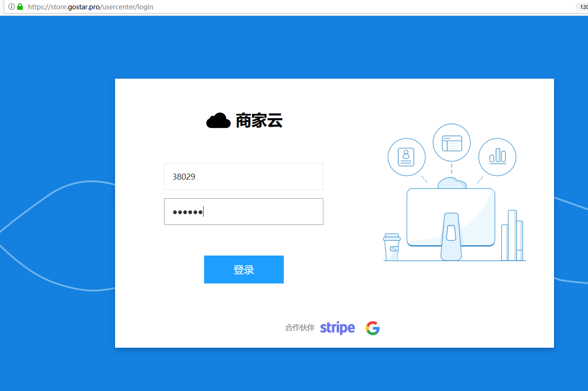Click the bar chart circle icon
Viewport: 588px width, 391px height.
point(497,157)
